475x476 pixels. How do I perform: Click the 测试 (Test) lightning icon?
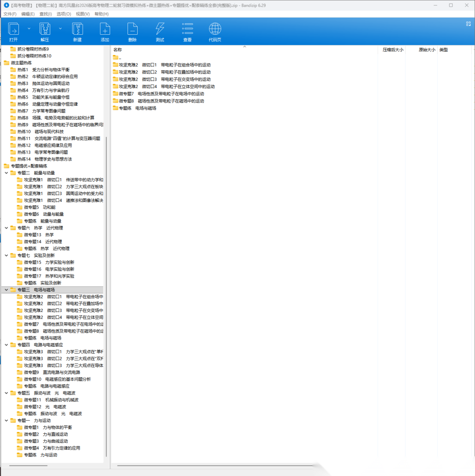tap(160, 29)
